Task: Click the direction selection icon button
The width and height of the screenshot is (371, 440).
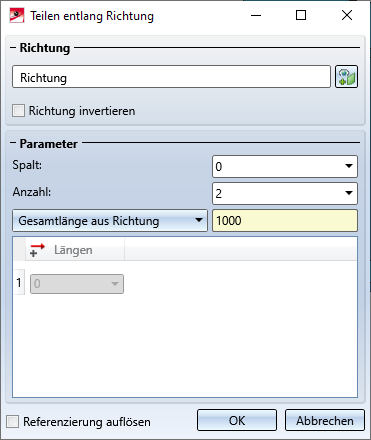Action: coord(346,77)
